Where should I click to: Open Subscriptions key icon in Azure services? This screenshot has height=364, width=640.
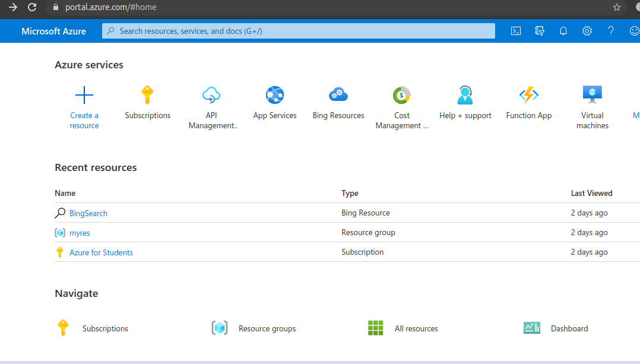coord(147,95)
